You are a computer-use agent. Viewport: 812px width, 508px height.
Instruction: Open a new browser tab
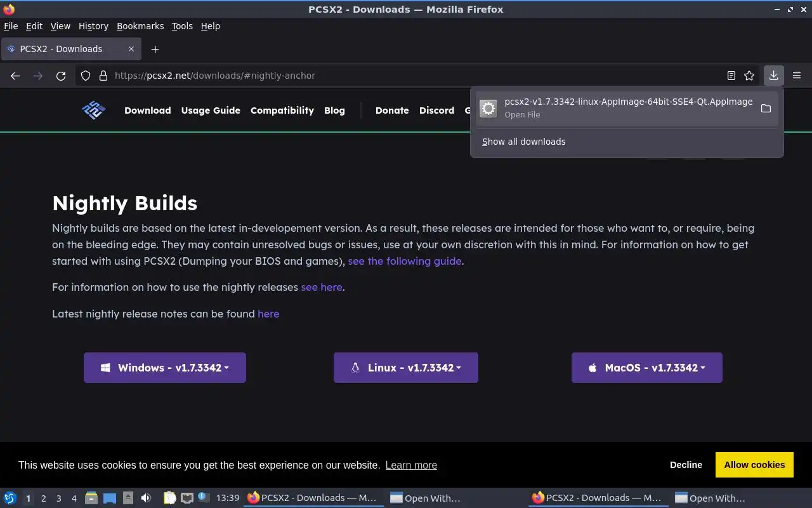click(155, 49)
